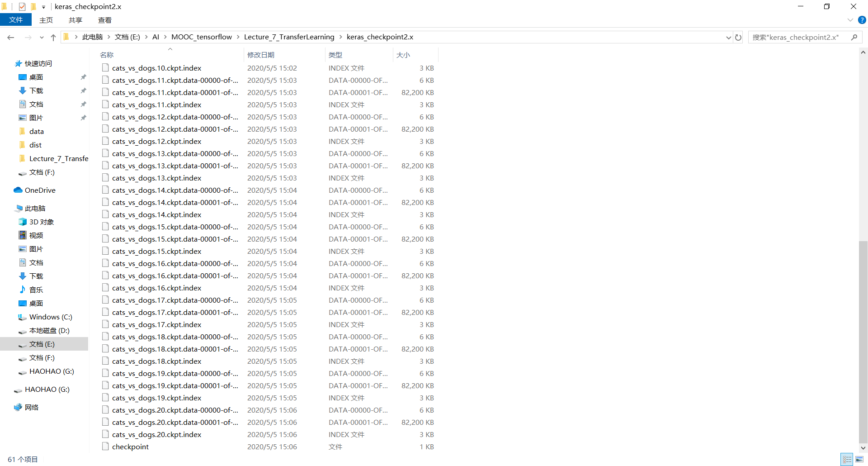Switch to large icons view layout icon
This screenshot has height=466, width=868.
coord(859,460)
